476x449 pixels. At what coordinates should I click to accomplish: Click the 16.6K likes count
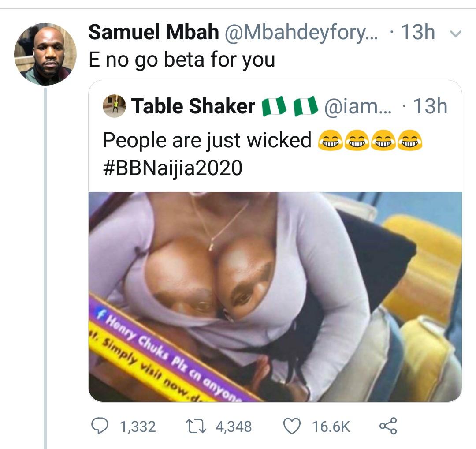click(x=331, y=427)
